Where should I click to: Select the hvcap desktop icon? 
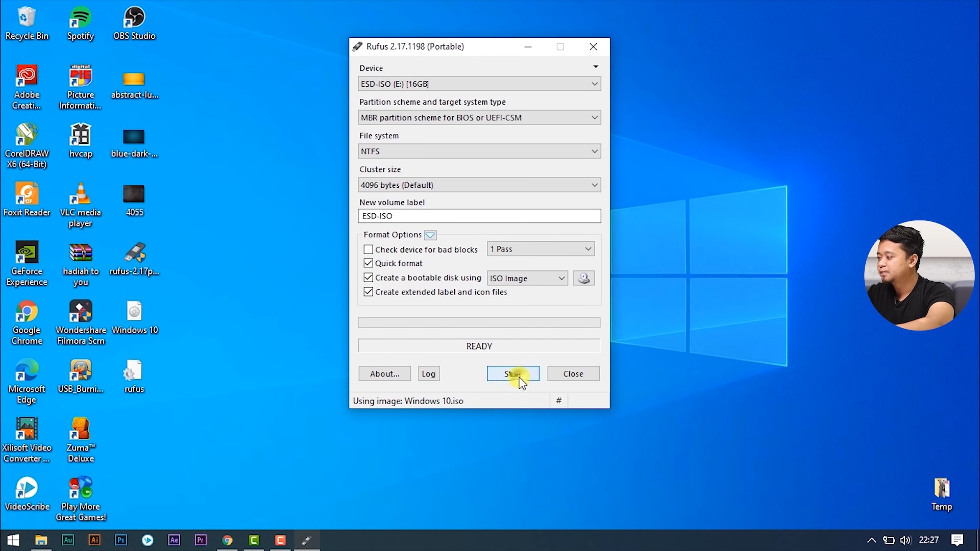point(80,141)
